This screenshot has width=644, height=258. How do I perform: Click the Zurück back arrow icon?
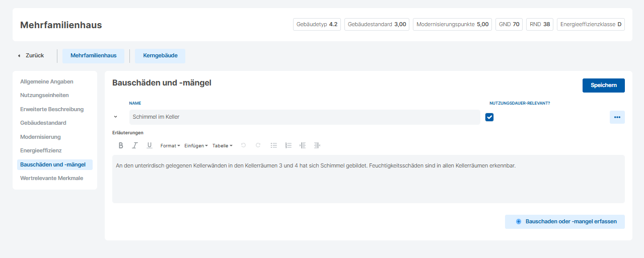pos(19,56)
